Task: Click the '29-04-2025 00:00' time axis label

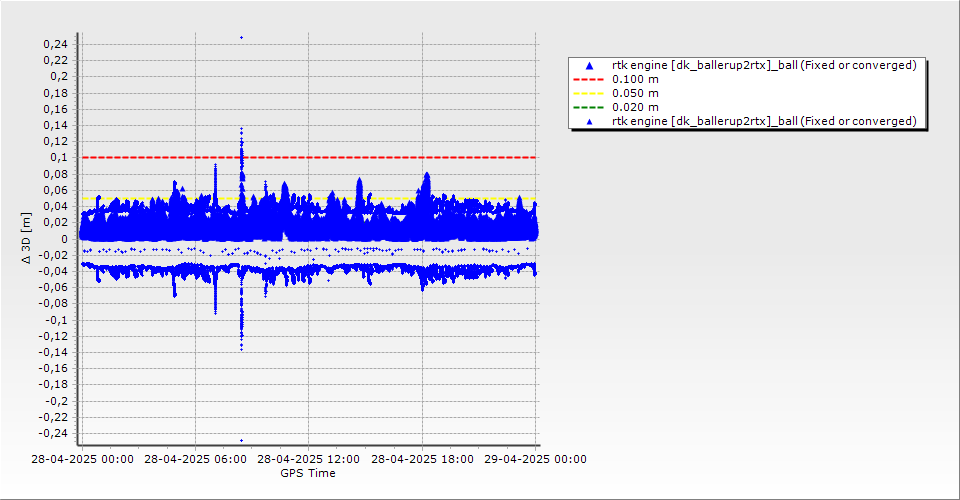Action: pos(536,459)
